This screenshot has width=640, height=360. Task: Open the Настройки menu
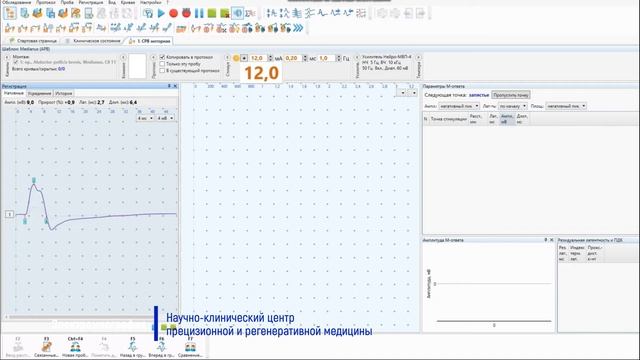click(x=150, y=2)
